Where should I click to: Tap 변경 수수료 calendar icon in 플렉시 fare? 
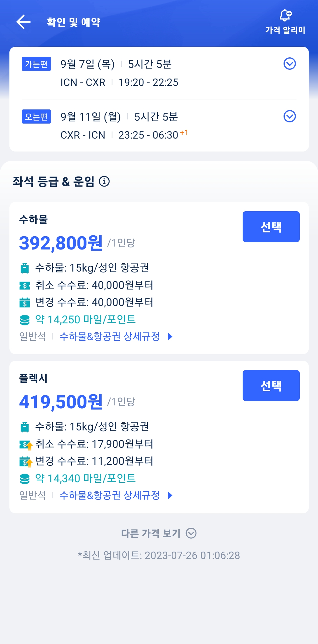25,462
